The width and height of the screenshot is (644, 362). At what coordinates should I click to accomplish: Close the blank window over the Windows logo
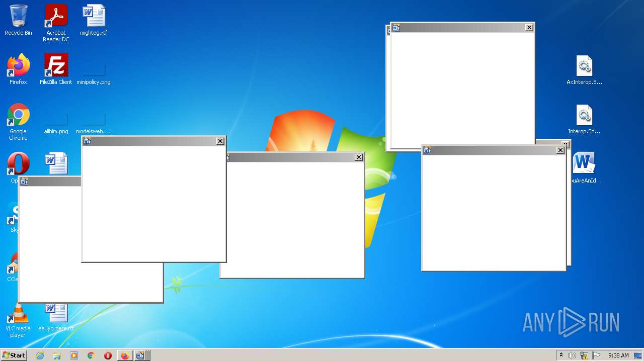pyautogui.click(x=359, y=157)
